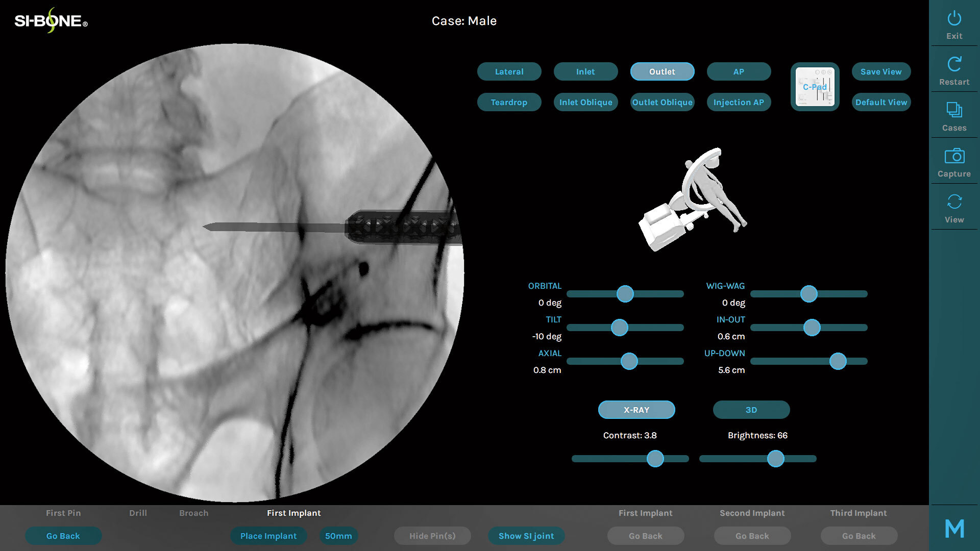Select the Lateral view preset

pos(509,72)
